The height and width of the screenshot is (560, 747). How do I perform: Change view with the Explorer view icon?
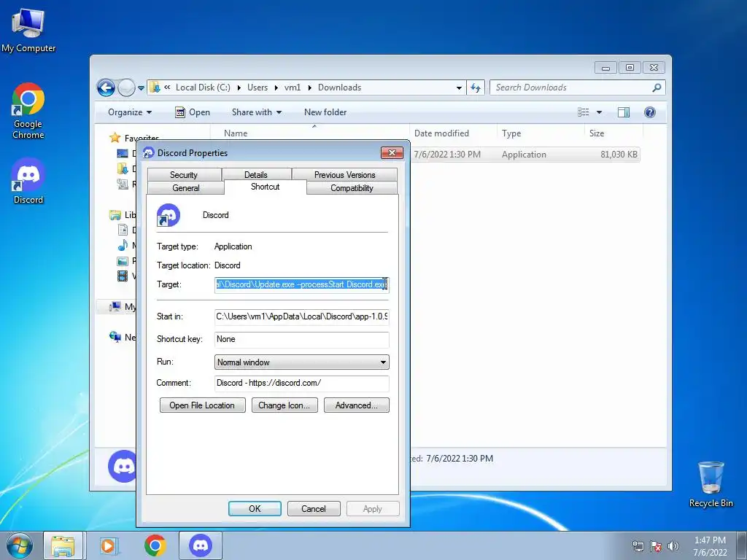(x=584, y=112)
